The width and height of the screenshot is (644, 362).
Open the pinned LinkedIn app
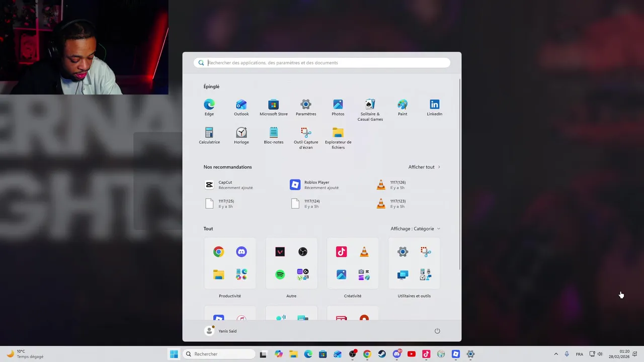coord(435,108)
